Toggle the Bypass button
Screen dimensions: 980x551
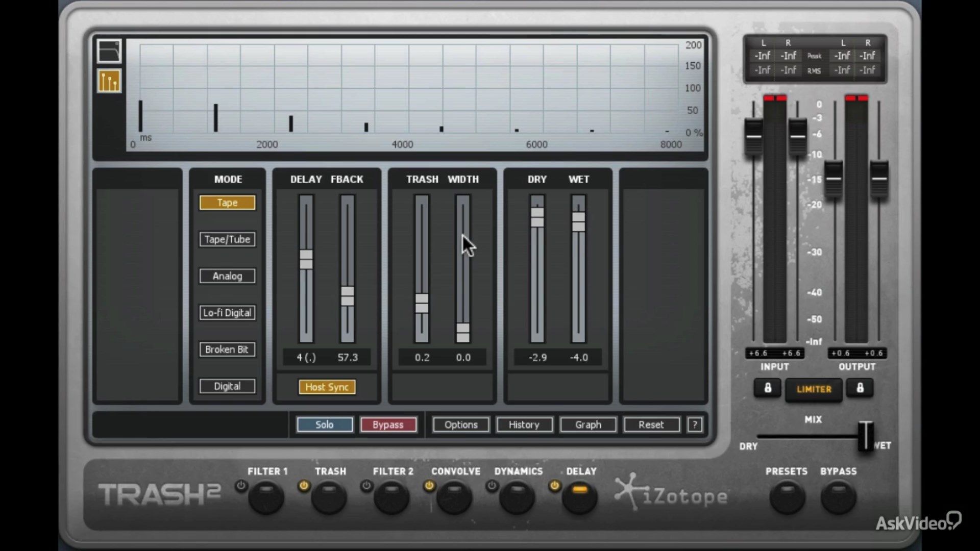click(x=388, y=424)
